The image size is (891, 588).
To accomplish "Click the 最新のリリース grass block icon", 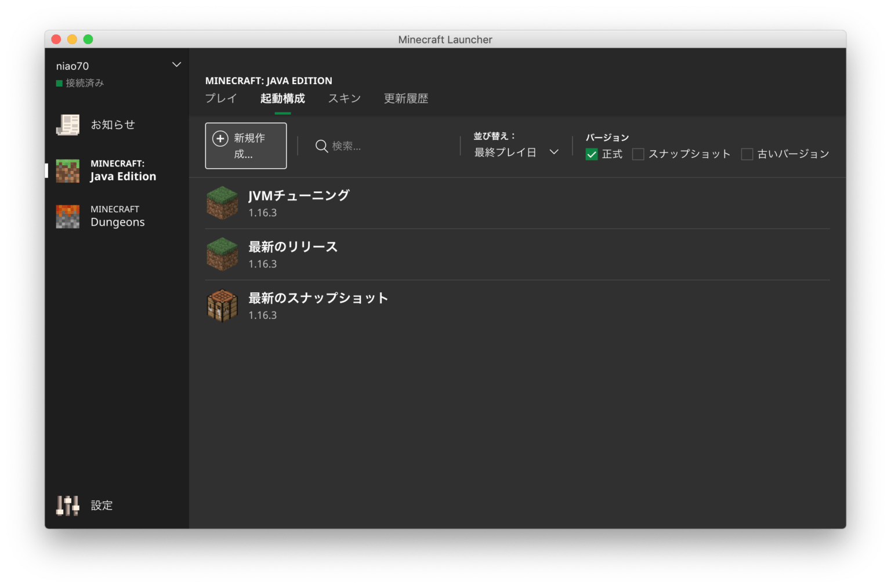I will (x=222, y=254).
